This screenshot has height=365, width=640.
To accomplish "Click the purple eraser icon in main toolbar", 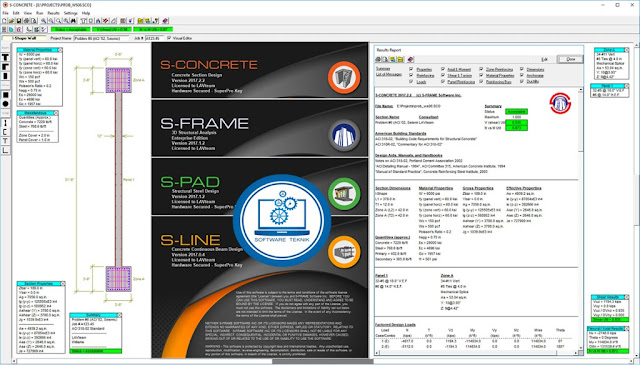I will point(165,20).
